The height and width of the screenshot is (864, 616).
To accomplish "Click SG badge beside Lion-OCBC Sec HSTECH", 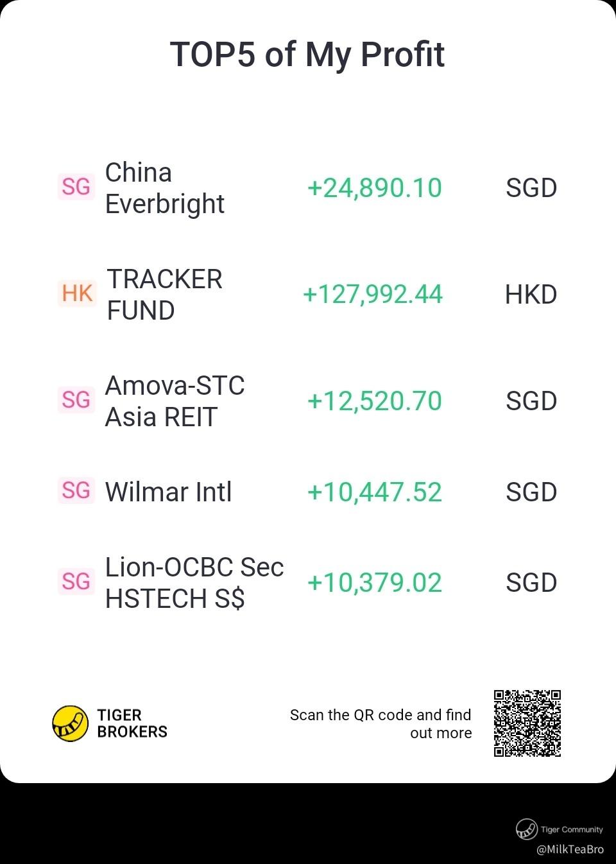I will tap(76, 582).
